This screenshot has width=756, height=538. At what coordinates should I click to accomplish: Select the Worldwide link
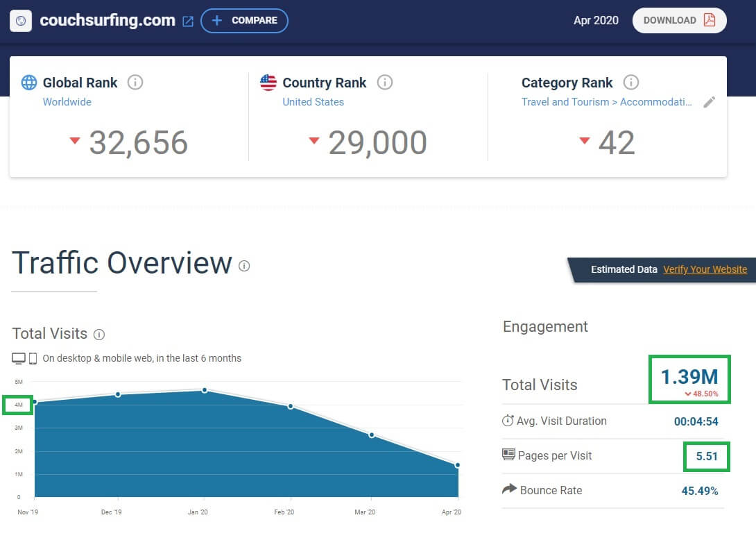(67, 102)
